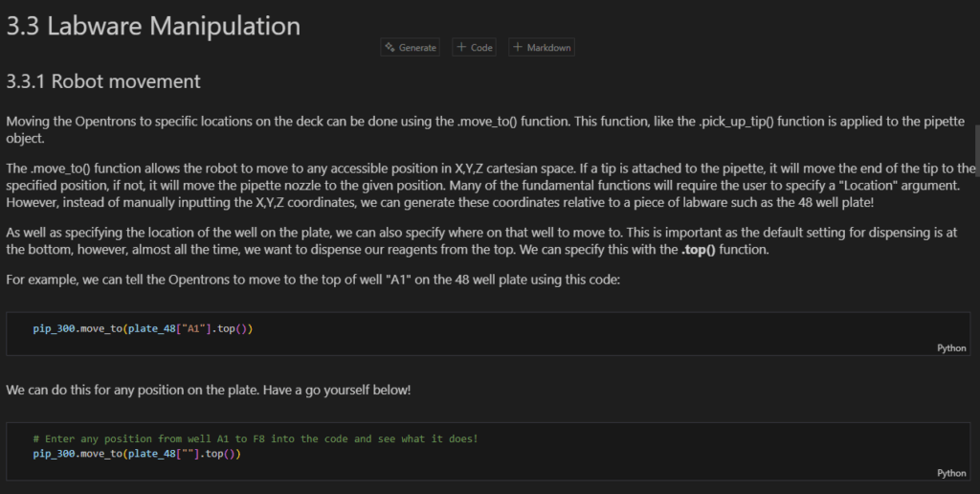Click the paragraph starting "Moving the Opentrons"
Screen dimensions: 980x494
click(x=383, y=129)
